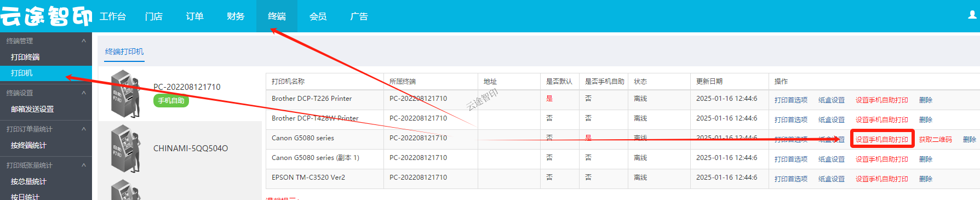Switch to the 终端打印机 tab

[x=124, y=52]
